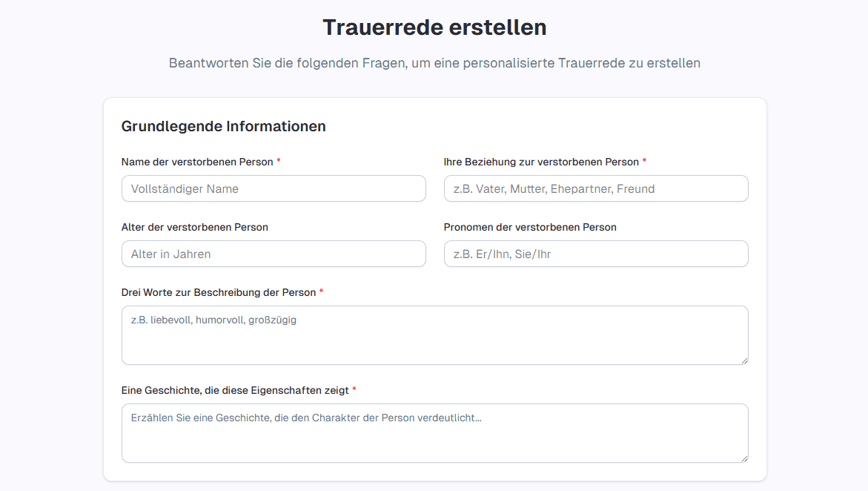
Task: Click the Alter in Jahren input
Action: coord(273,254)
